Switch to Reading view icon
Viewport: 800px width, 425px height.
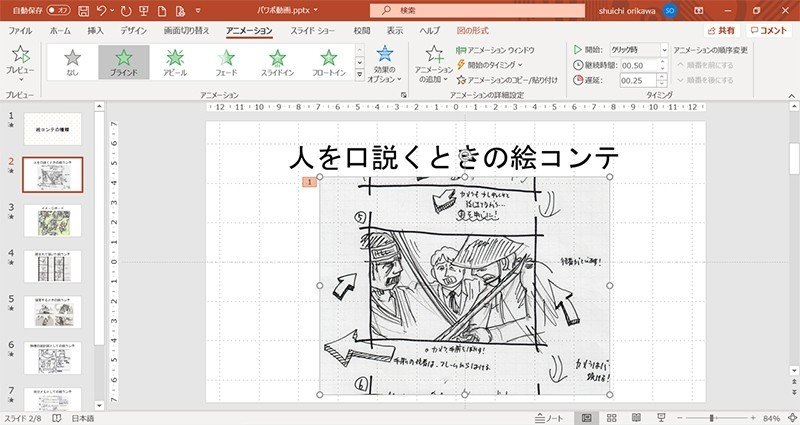[x=636, y=418]
